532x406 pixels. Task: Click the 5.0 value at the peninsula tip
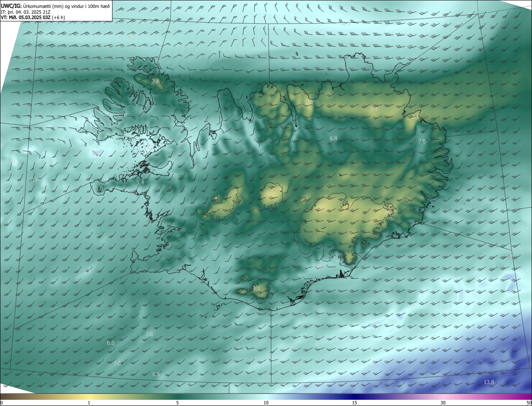click(x=99, y=189)
